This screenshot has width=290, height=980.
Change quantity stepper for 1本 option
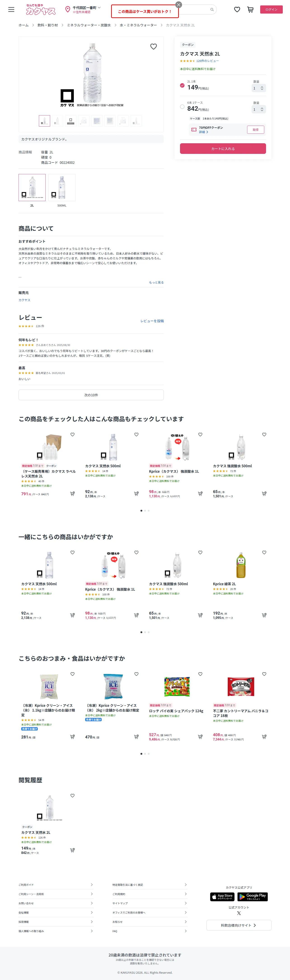258,88
